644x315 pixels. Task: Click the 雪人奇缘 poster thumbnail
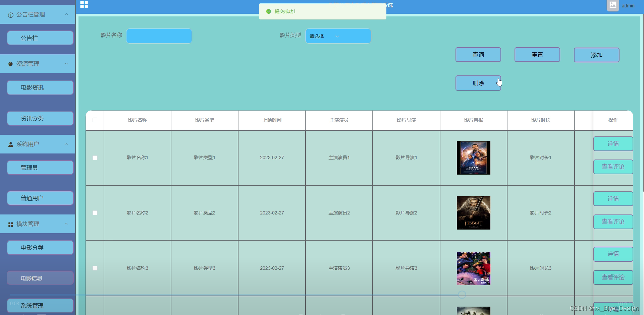[474, 268]
